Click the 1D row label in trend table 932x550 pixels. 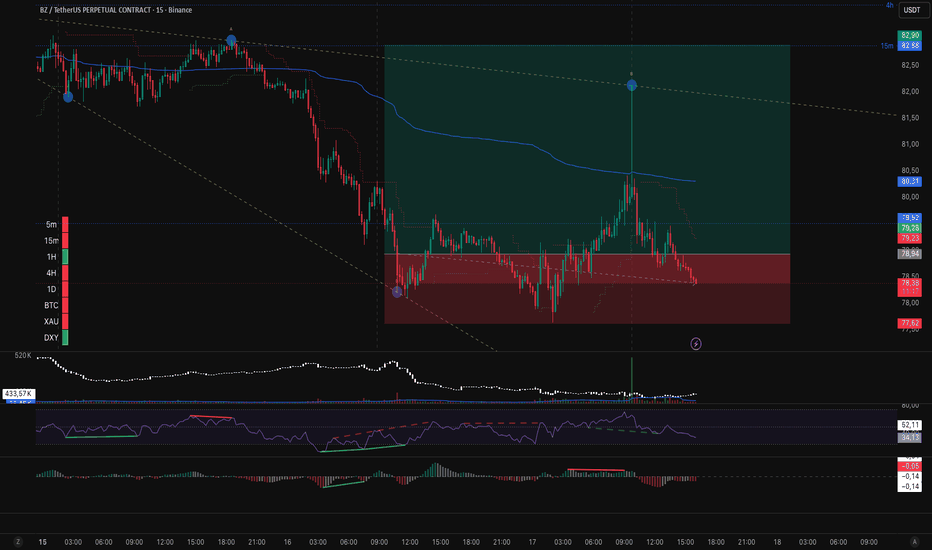click(52, 289)
